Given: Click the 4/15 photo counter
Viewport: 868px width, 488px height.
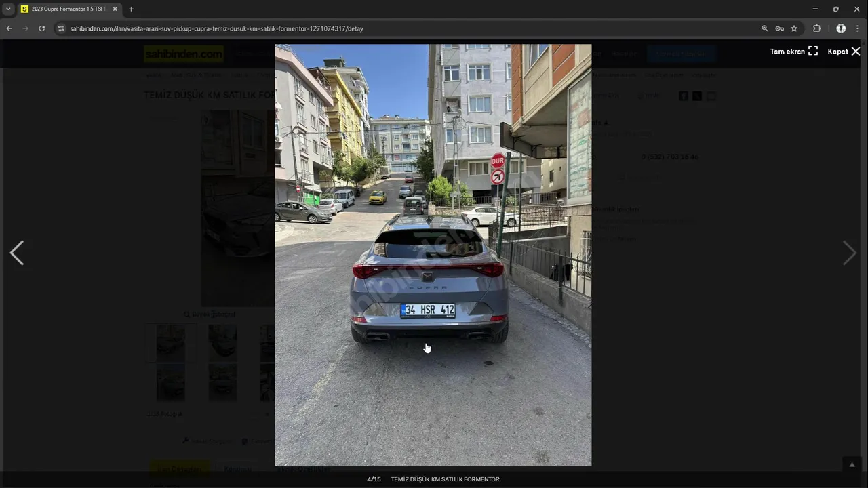Looking at the screenshot, I should [374, 479].
